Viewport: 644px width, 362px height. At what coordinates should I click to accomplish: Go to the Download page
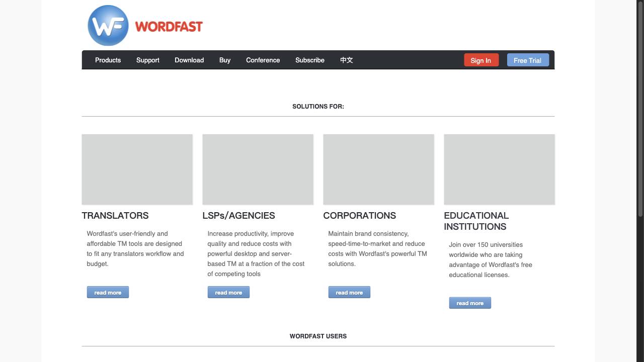click(189, 60)
